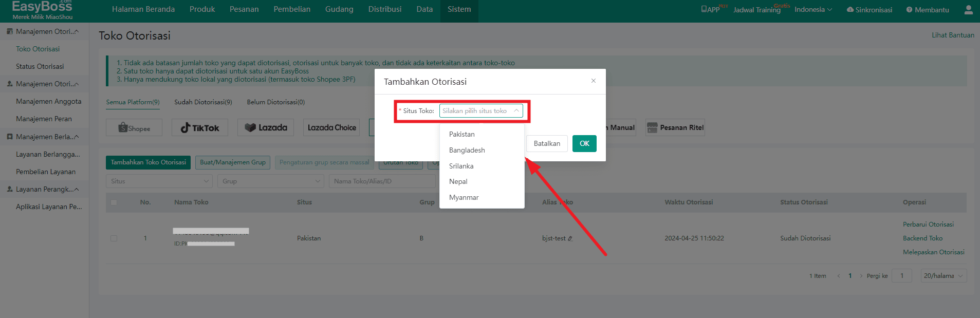Screen dimensions: 980x318
Task: Select the Lazada Choice platform filter
Action: click(331, 127)
